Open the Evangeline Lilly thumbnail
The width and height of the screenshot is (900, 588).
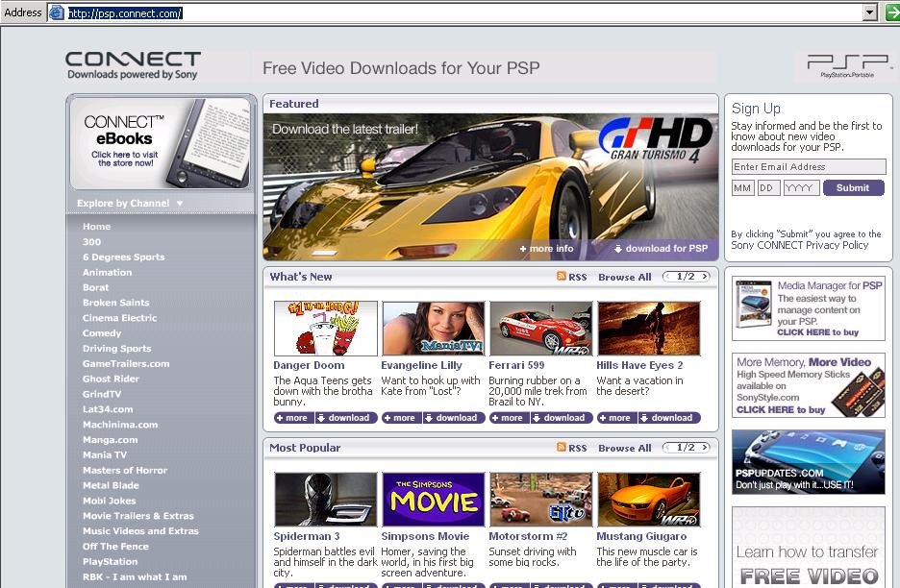pyautogui.click(x=433, y=329)
